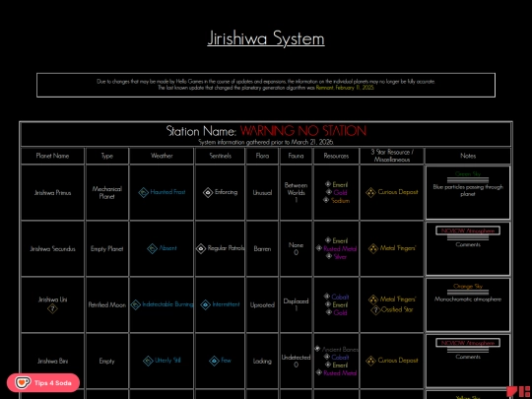This screenshot has height=399, width=532.
Task: Click the Uprooted flora cell
Action: pyautogui.click(x=262, y=304)
